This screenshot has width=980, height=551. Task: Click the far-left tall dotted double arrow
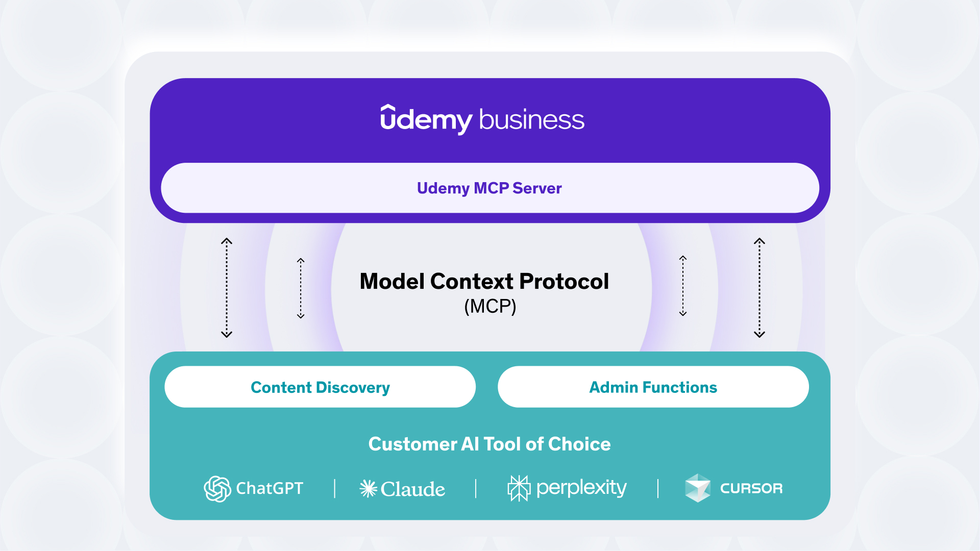pyautogui.click(x=227, y=288)
